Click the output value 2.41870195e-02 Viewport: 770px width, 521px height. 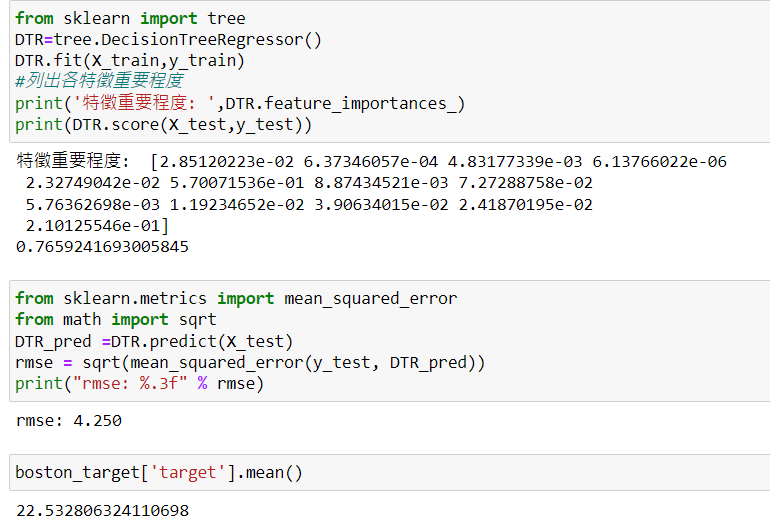526,204
